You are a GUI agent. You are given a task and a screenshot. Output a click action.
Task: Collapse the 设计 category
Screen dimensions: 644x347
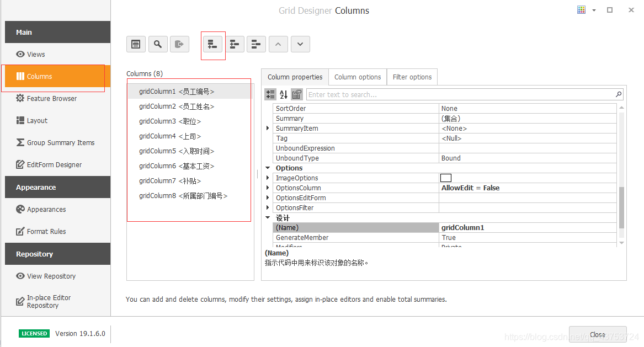point(268,218)
